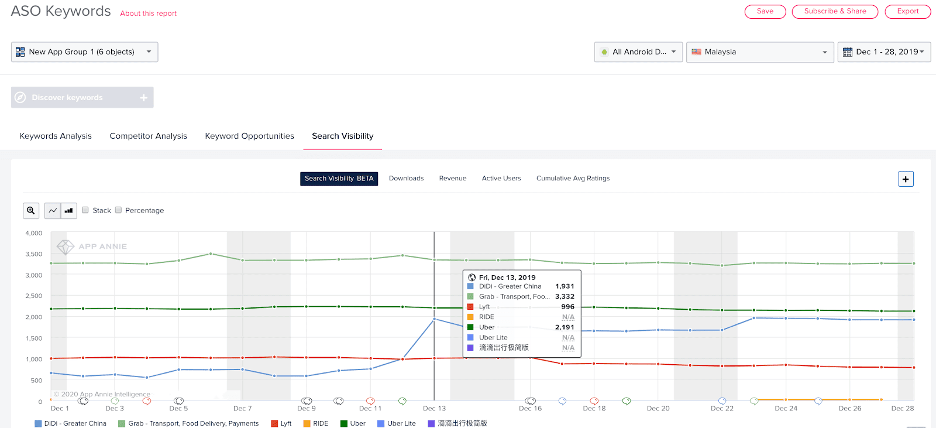Click the dark green Uber legend swatch
The height and width of the screenshot is (428, 936).
point(343,423)
